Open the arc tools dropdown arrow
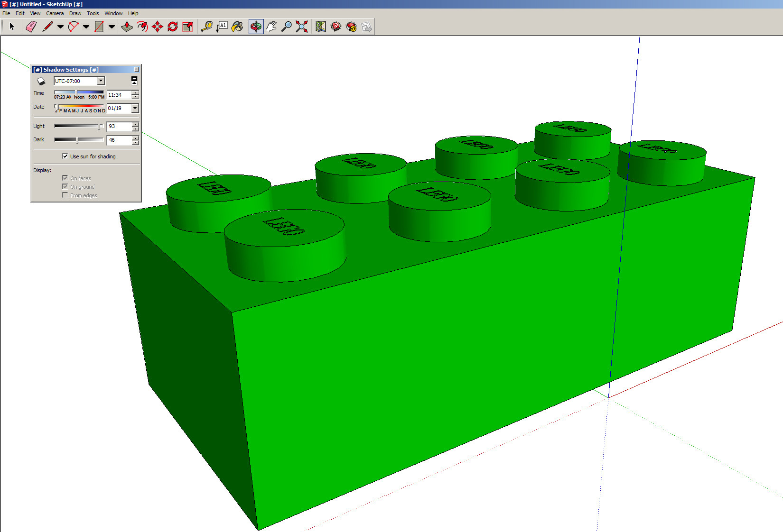The image size is (783, 532). 86,27
